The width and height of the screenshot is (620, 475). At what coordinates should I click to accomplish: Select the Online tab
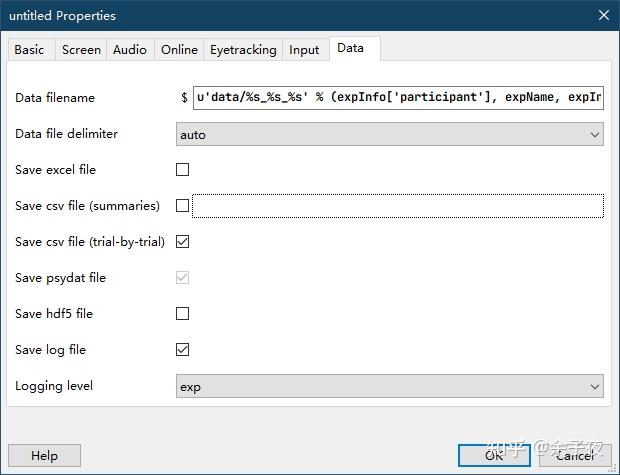179,50
